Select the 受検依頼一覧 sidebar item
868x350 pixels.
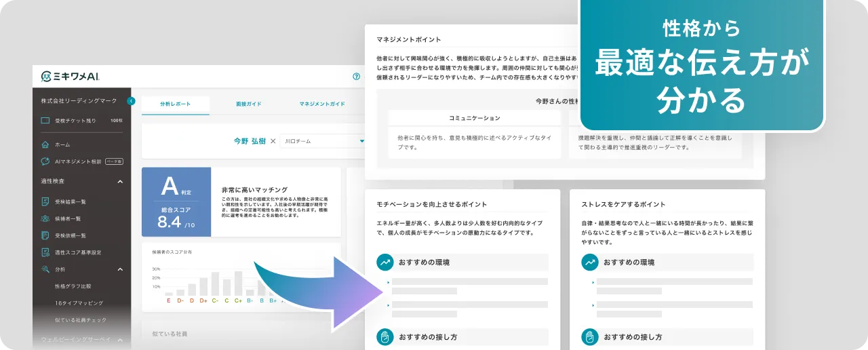(x=70, y=235)
